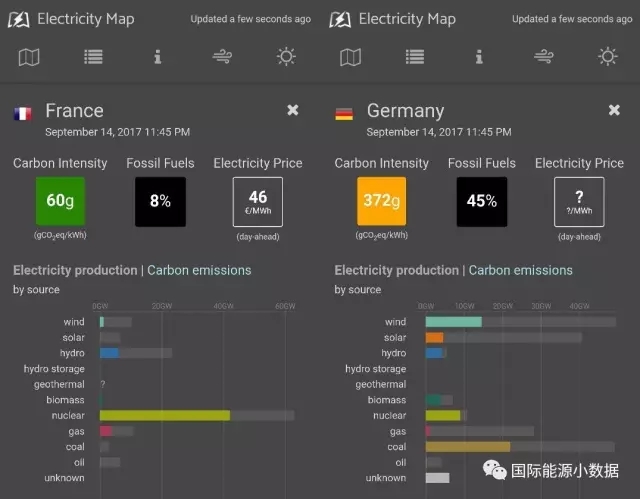
Task: Close the France country panel
Action: [293, 110]
